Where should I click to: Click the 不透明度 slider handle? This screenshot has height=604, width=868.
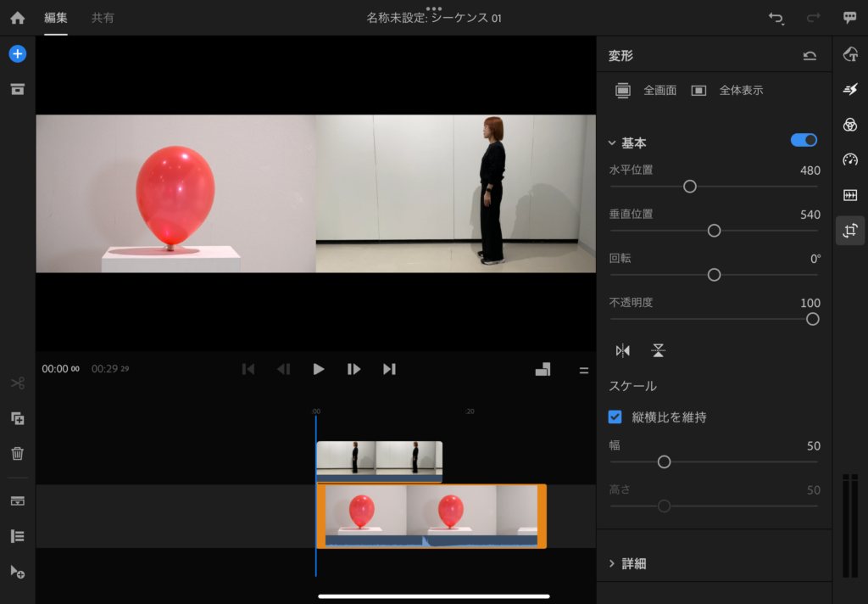click(x=812, y=319)
